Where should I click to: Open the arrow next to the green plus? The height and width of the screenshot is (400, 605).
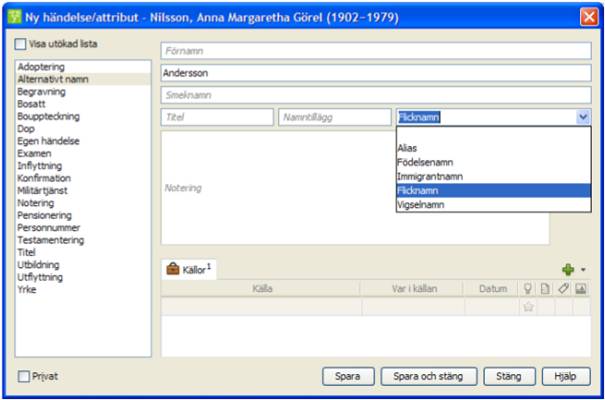coord(583,271)
